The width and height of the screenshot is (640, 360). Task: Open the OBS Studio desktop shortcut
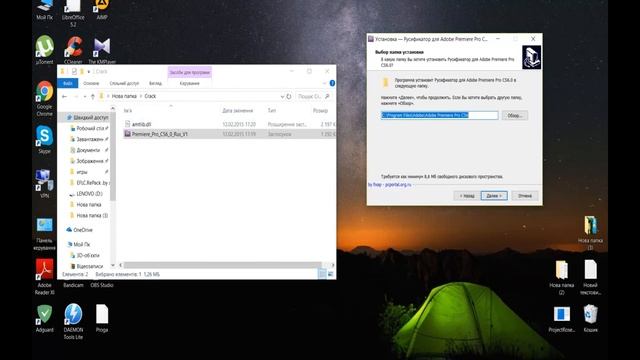coord(102,285)
